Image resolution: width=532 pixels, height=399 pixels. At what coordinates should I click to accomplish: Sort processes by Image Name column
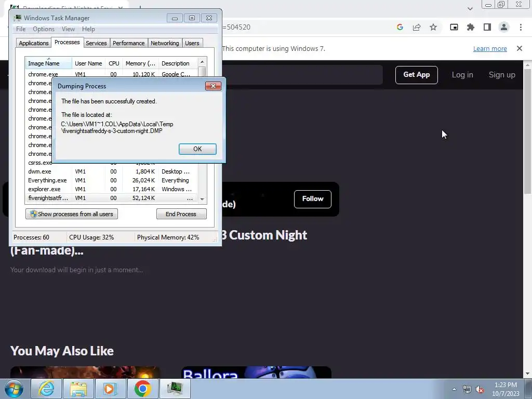point(48,63)
